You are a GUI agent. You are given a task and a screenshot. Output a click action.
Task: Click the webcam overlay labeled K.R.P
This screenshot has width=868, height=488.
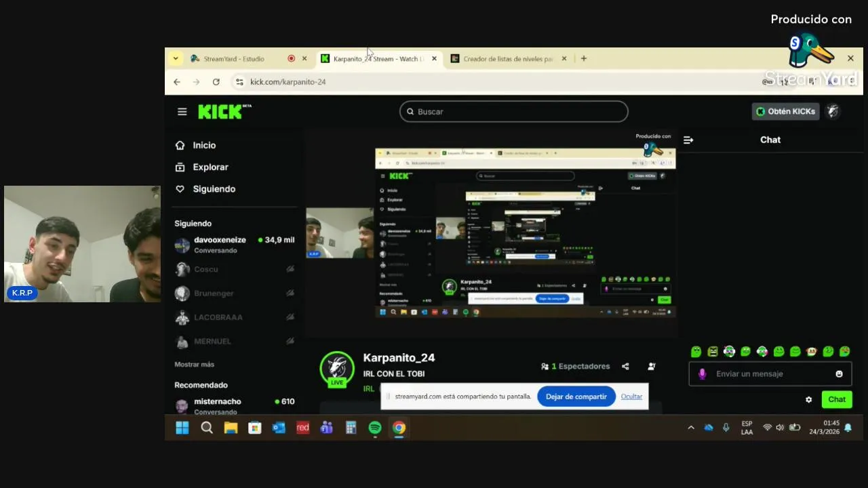coord(83,244)
